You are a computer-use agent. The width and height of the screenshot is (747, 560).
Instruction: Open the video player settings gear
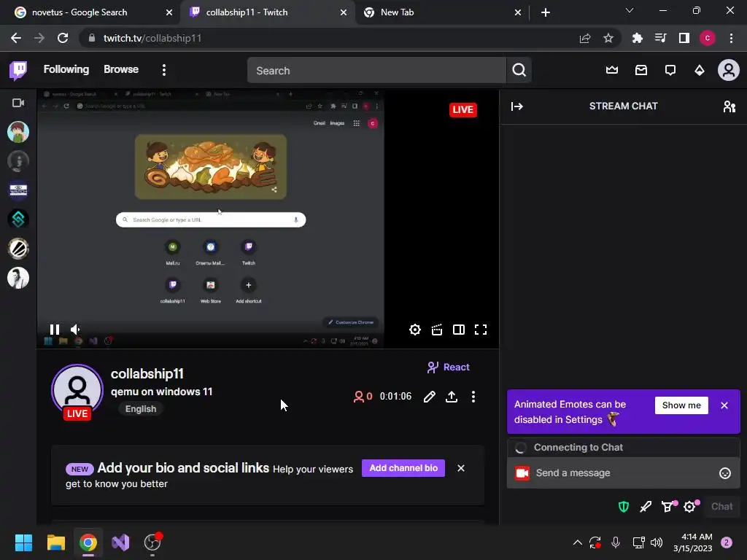click(415, 330)
